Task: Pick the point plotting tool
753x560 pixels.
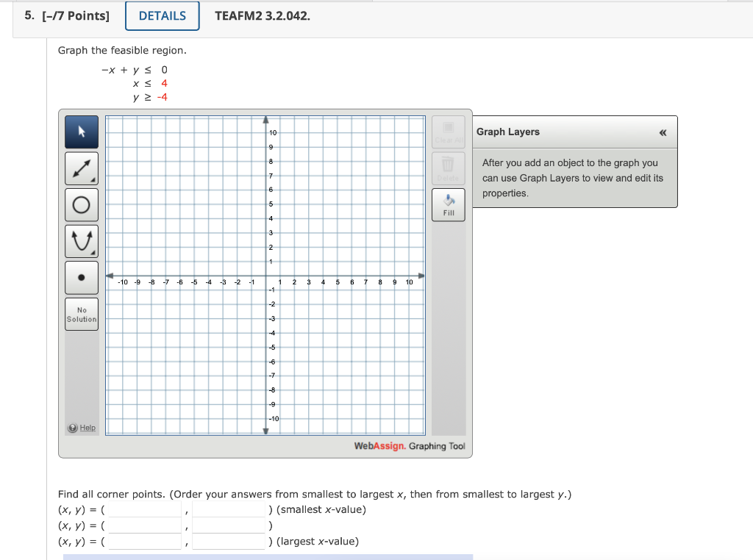Action: click(x=81, y=277)
